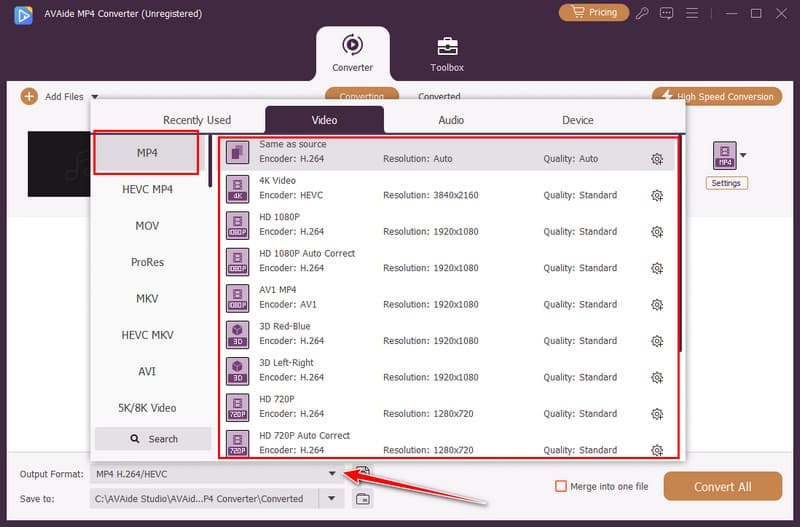
Task: Toggle High Speed Conversion
Action: (x=718, y=96)
